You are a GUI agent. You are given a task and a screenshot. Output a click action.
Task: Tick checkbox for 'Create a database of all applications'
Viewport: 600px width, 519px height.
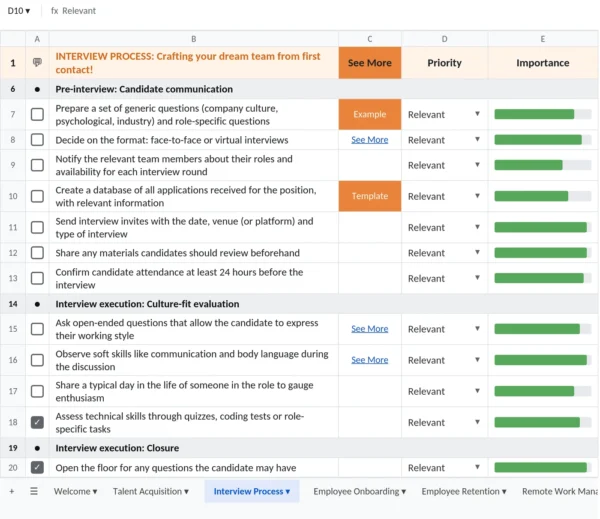click(37, 196)
